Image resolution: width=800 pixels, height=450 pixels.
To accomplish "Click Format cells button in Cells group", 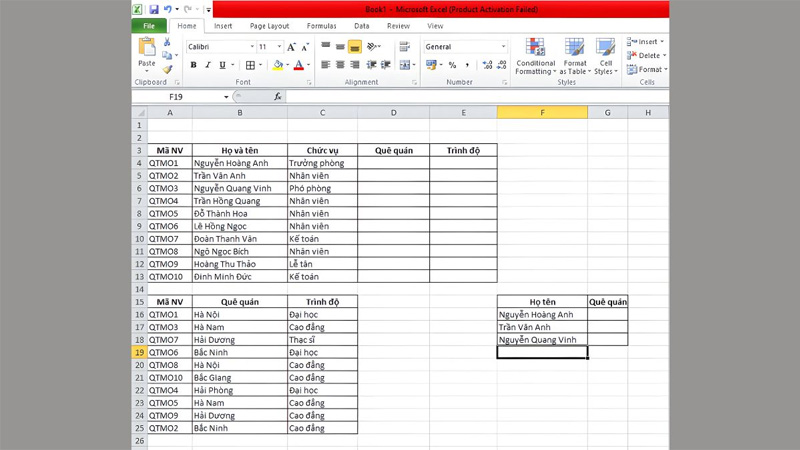I will click(647, 69).
